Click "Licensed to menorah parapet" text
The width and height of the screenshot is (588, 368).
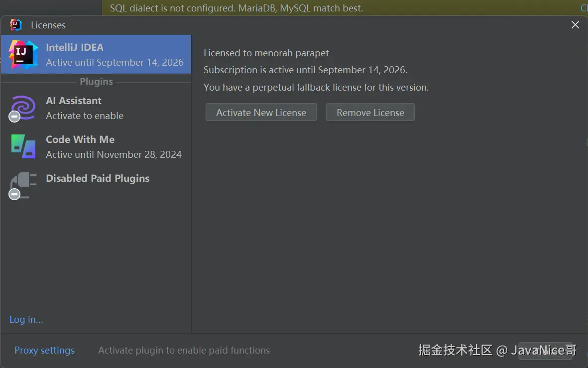tap(266, 53)
